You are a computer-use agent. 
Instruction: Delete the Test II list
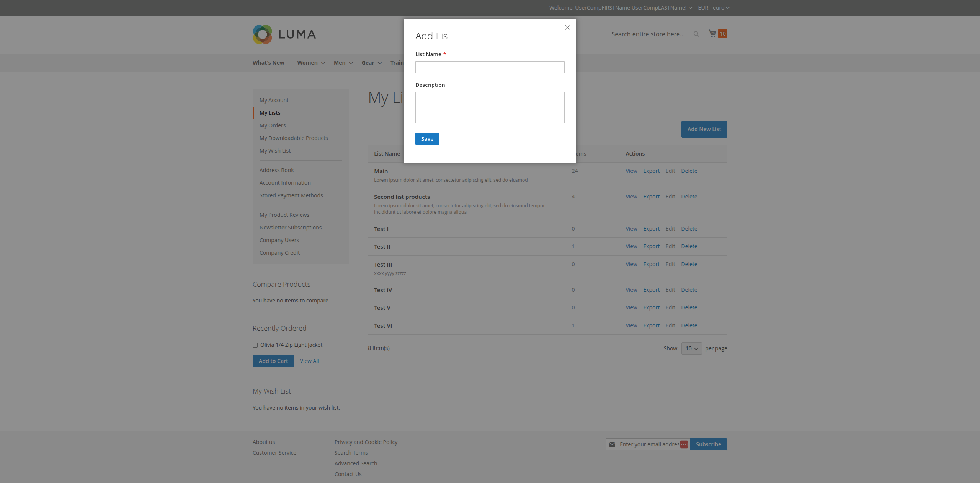[x=689, y=246]
